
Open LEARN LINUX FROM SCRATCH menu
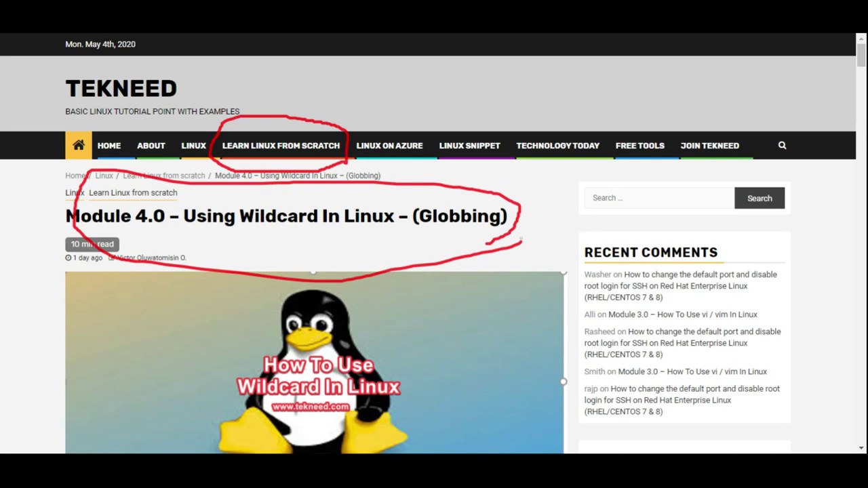281,146
